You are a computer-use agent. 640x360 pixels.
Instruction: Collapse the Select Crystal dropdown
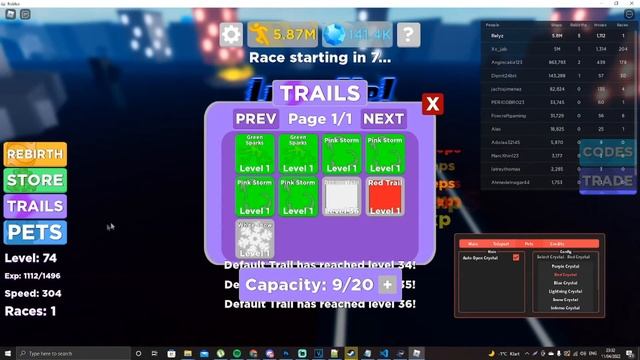coord(563,257)
